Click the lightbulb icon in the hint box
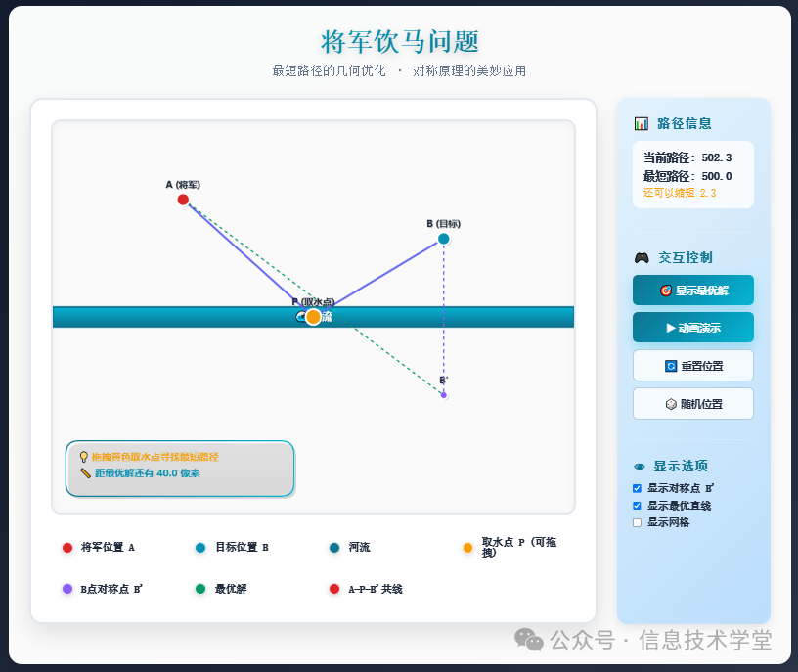 (84, 455)
